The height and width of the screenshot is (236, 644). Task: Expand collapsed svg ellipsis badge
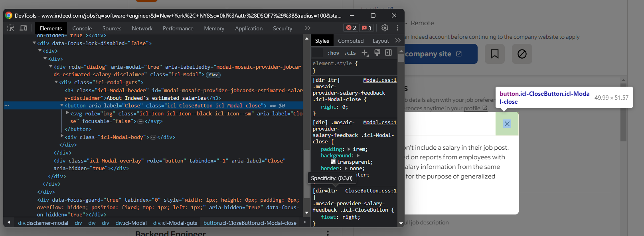pos(140,121)
